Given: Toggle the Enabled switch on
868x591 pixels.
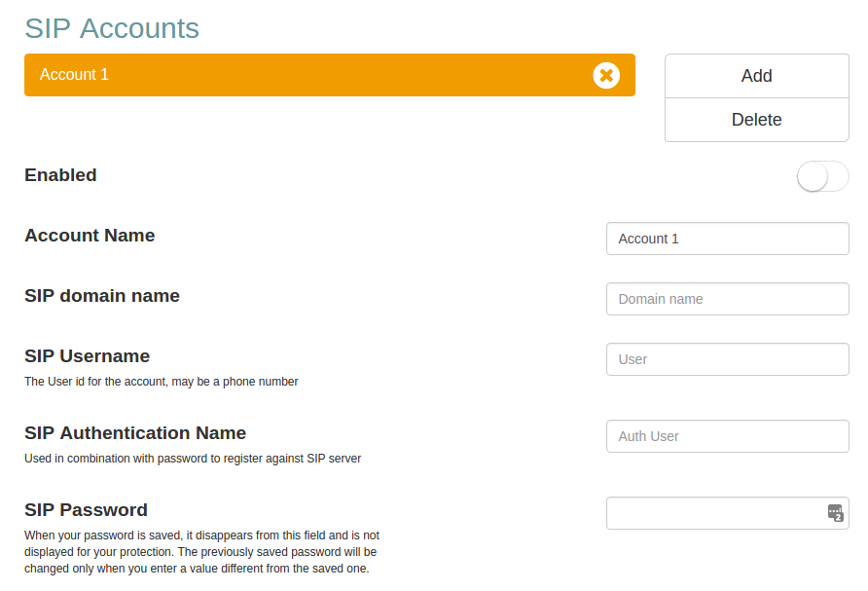Looking at the screenshot, I should pyautogui.click(x=822, y=176).
